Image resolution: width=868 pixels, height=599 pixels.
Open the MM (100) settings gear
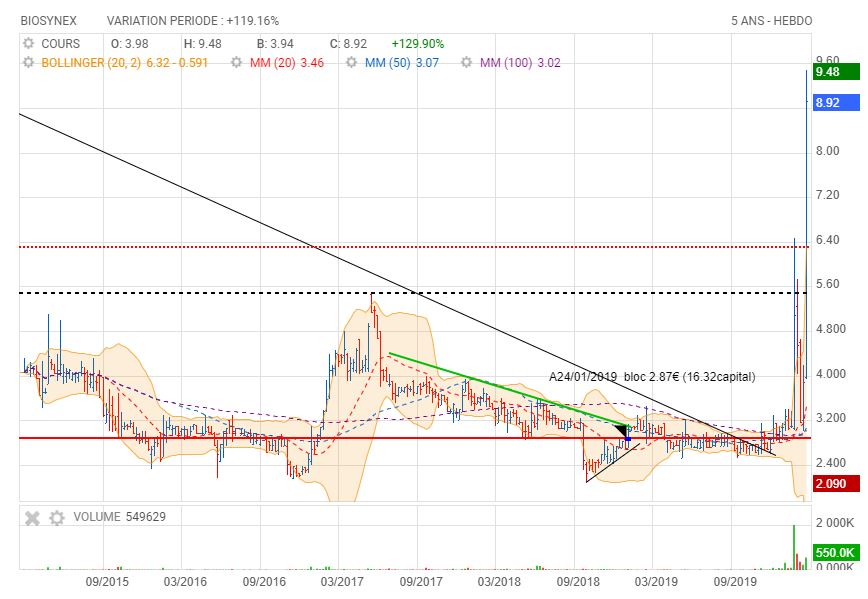tap(467, 63)
